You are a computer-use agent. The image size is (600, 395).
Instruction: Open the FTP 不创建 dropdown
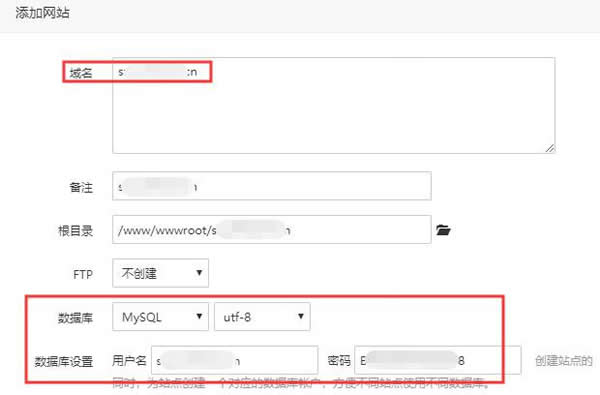pos(160,273)
